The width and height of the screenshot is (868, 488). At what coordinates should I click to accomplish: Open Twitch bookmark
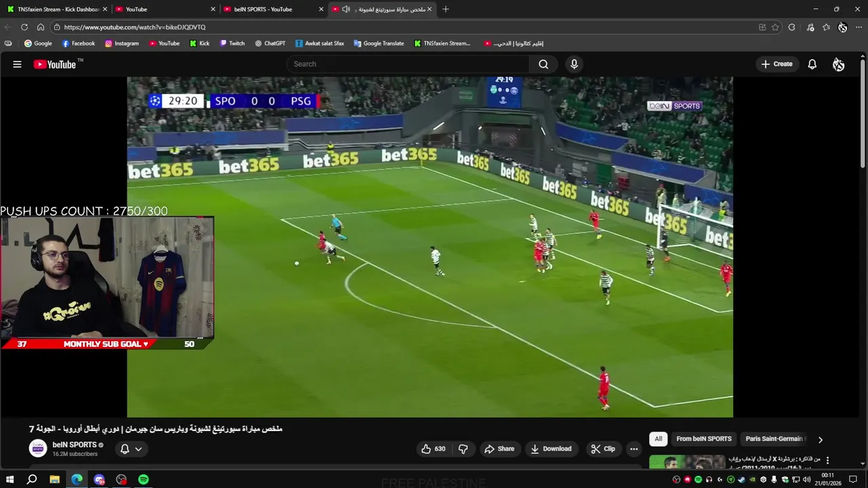(232, 43)
